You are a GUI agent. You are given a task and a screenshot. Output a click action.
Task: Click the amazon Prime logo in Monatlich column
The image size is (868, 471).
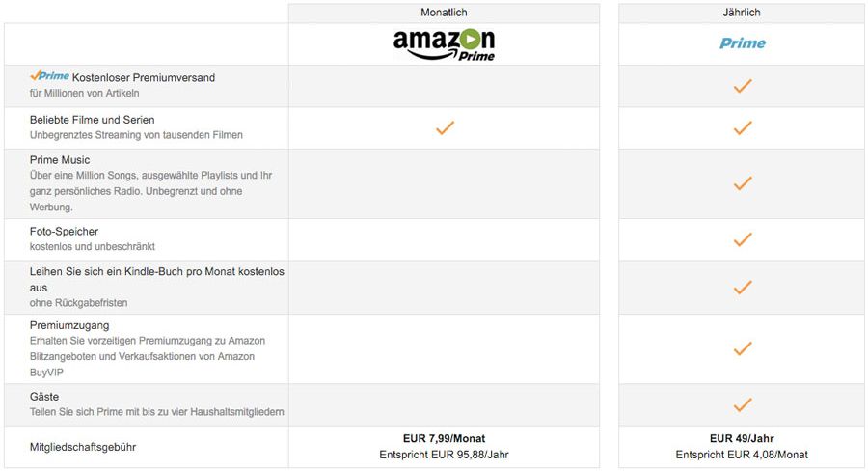444,44
